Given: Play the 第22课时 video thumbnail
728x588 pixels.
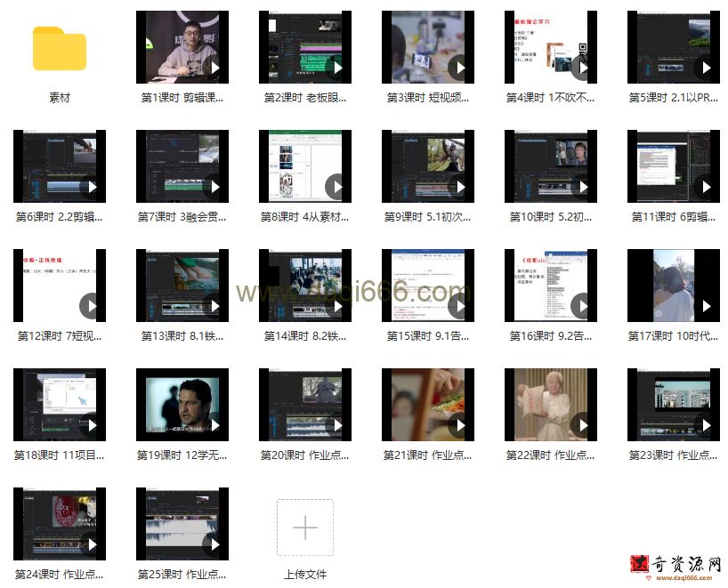Looking at the screenshot, I should pos(551,405).
